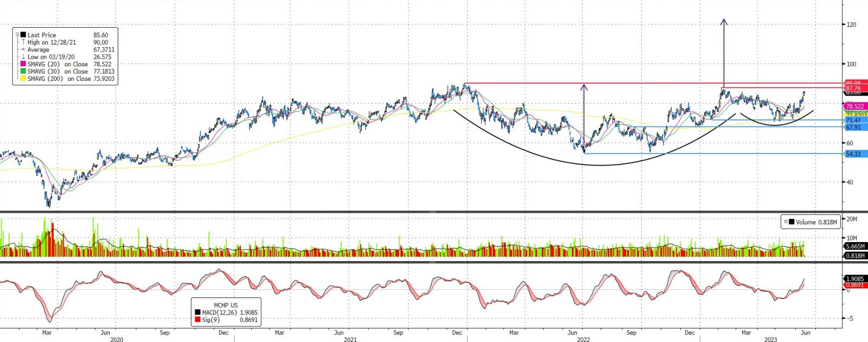Click the magenta 78.522 axis tag
The height and width of the screenshot is (342, 868).
point(856,106)
